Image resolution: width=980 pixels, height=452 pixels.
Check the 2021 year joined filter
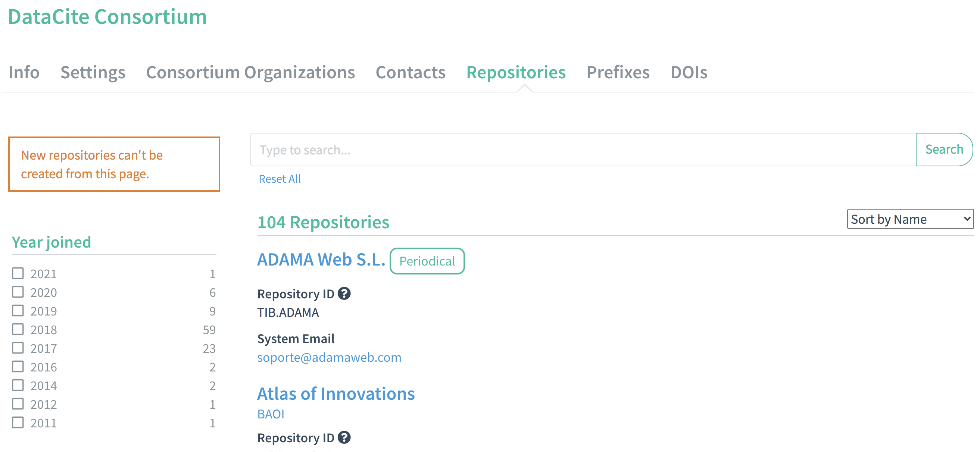(x=18, y=273)
